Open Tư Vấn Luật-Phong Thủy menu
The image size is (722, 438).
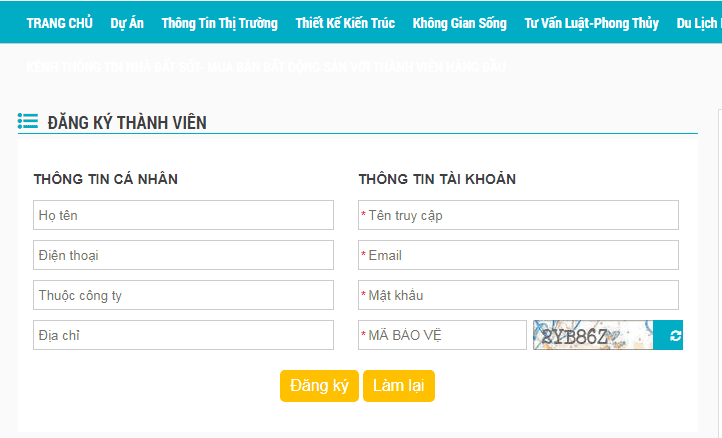(591, 23)
